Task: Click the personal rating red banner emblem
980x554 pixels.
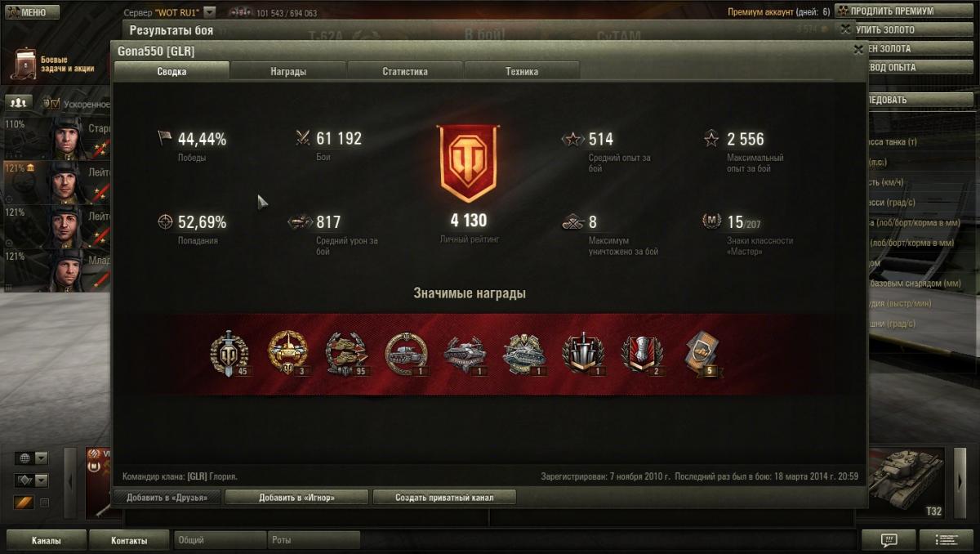Action: point(467,163)
